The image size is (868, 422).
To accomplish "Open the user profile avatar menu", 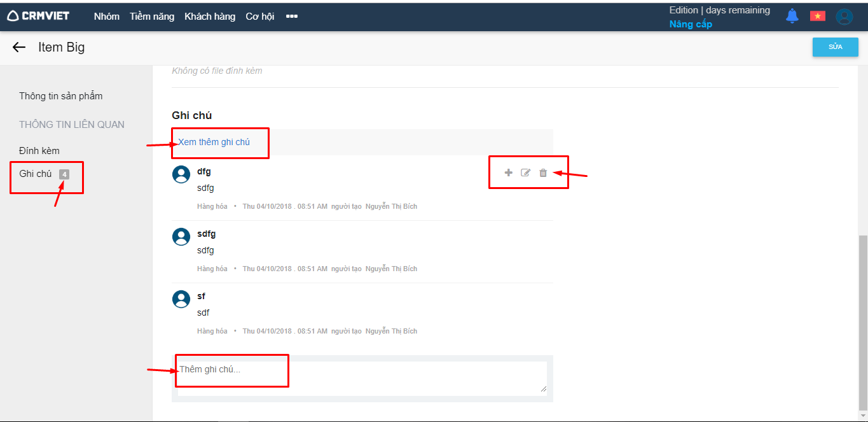I will tap(844, 17).
